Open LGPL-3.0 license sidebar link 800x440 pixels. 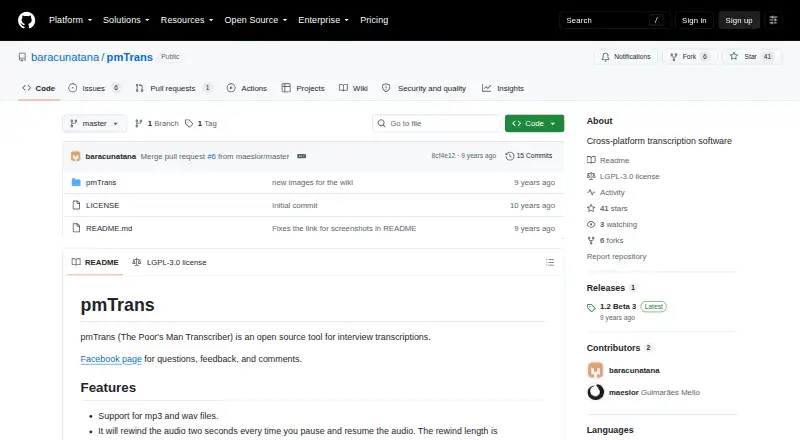(623, 176)
